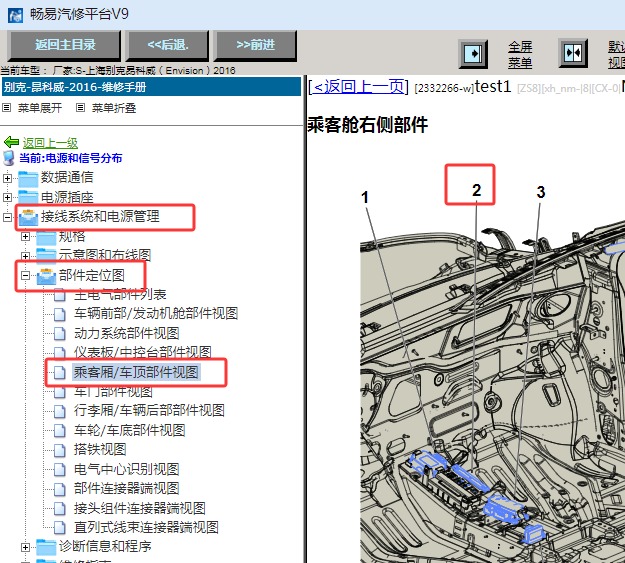Click the page icon of 直列式线束连接器端视图
Screen dimensions: 625x563
click(x=60, y=528)
